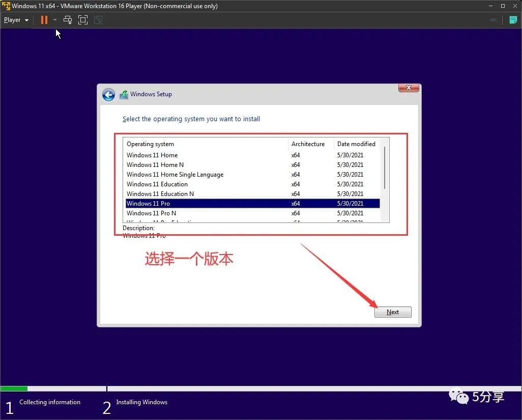Click the Operating system column header
Image resolution: width=522 pixels, height=420 pixels.
206,144
